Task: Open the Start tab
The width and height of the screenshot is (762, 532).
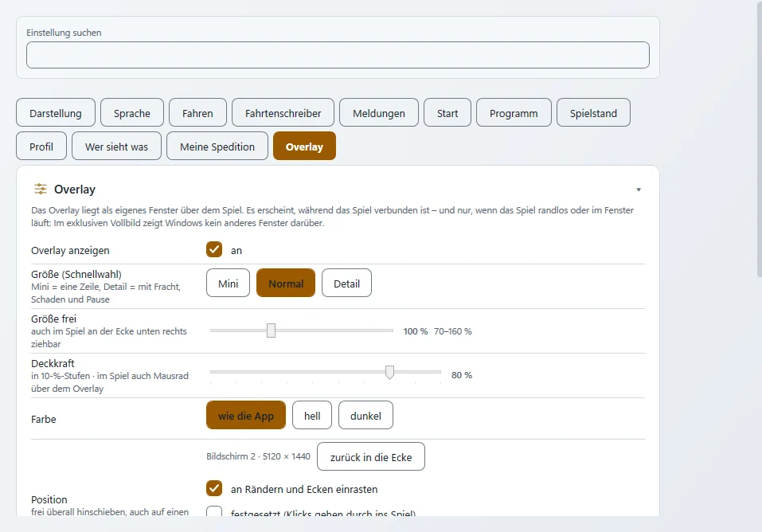Action: tap(447, 113)
